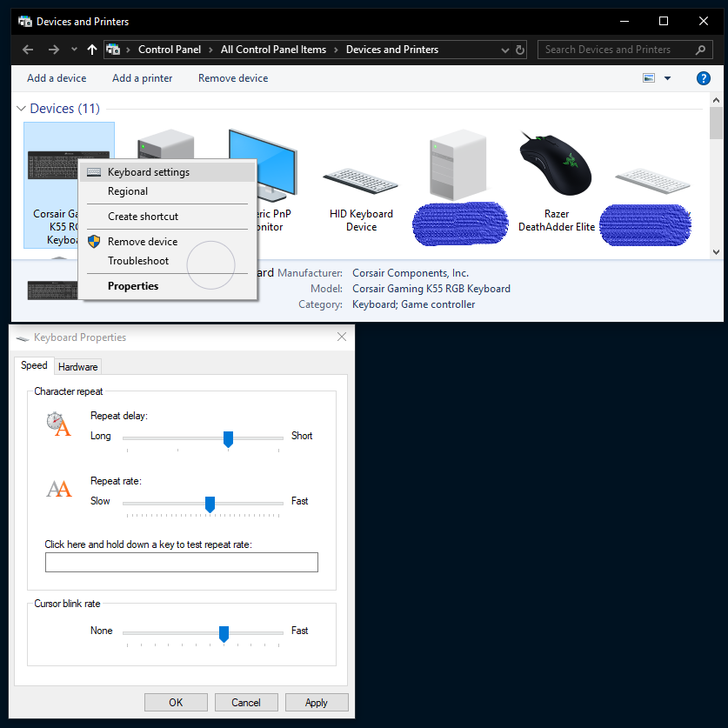The width and height of the screenshot is (728, 728).
Task: Choose Create shortcut from context menu
Action: (x=168, y=217)
